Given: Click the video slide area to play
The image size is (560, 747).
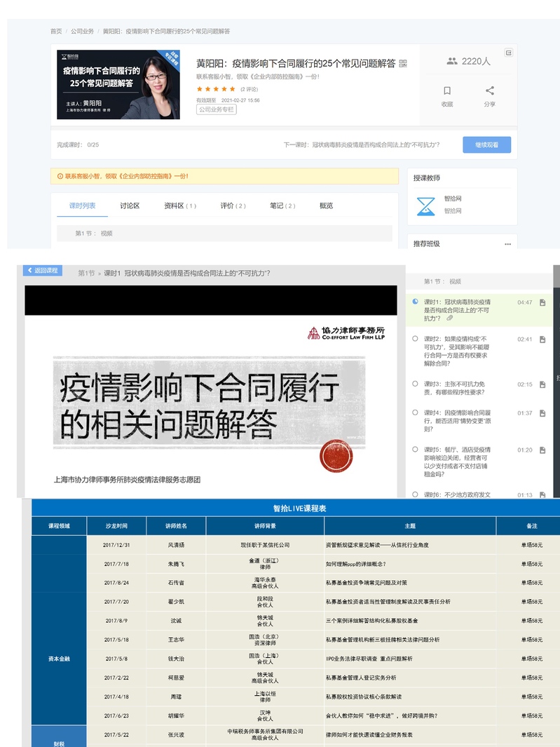Looking at the screenshot, I should [210, 391].
